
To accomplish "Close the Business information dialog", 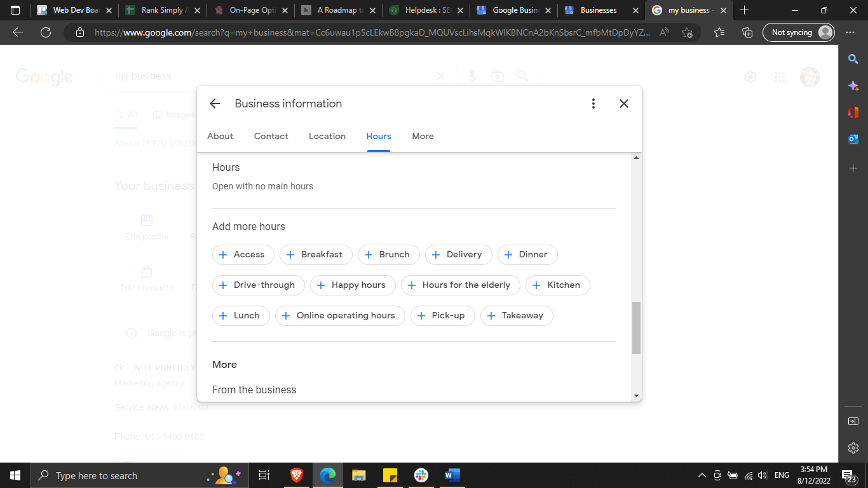I will pos(624,104).
